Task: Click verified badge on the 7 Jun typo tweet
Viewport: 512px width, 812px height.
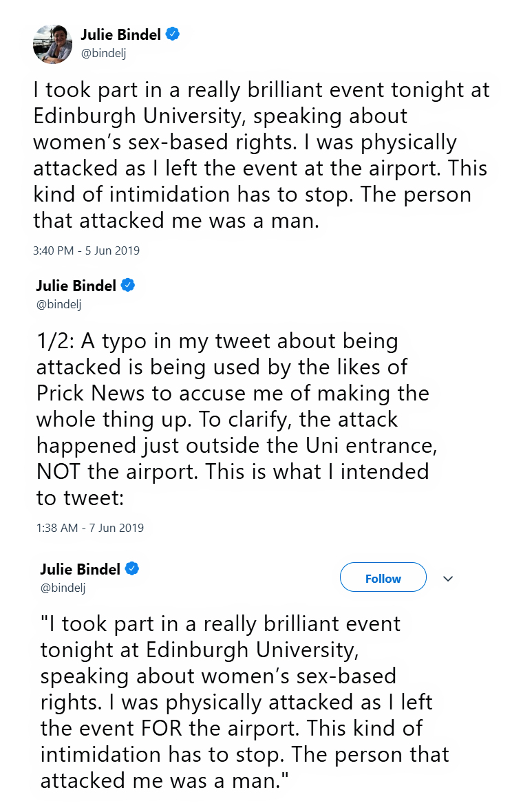Action: tap(128, 285)
